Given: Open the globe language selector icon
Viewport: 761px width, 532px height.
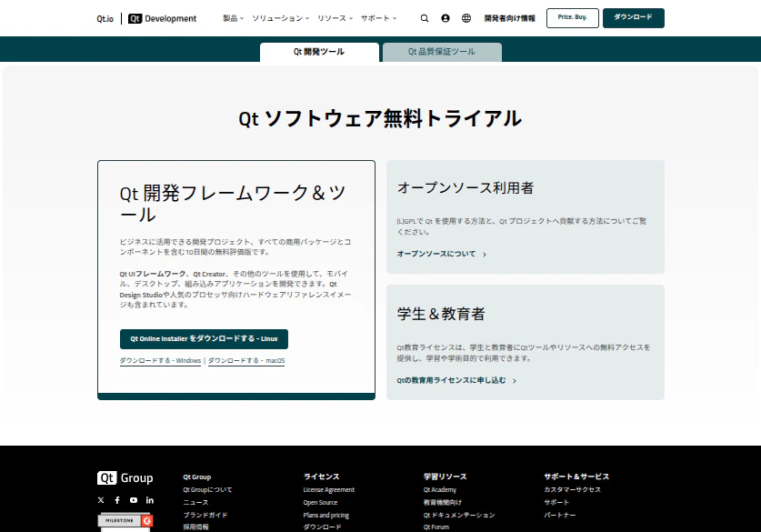Looking at the screenshot, I should coord(466,18).
